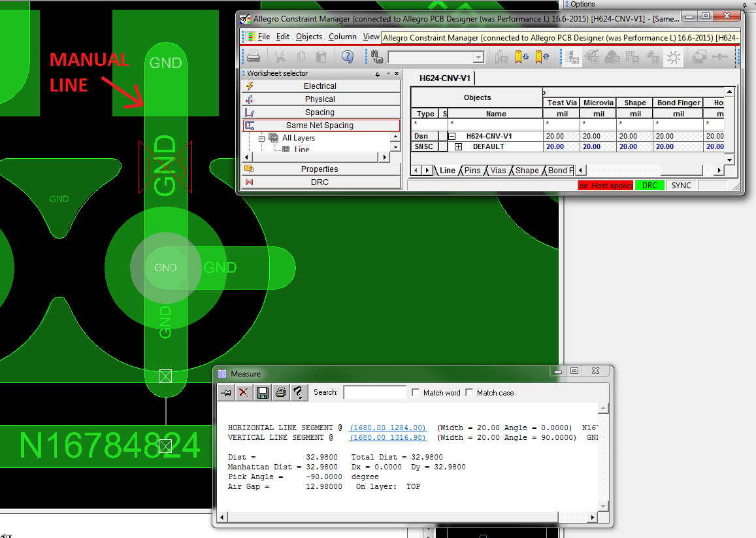756x538 pixels.
Task: Open the DRC worksheet section
Action: [320, 182]
